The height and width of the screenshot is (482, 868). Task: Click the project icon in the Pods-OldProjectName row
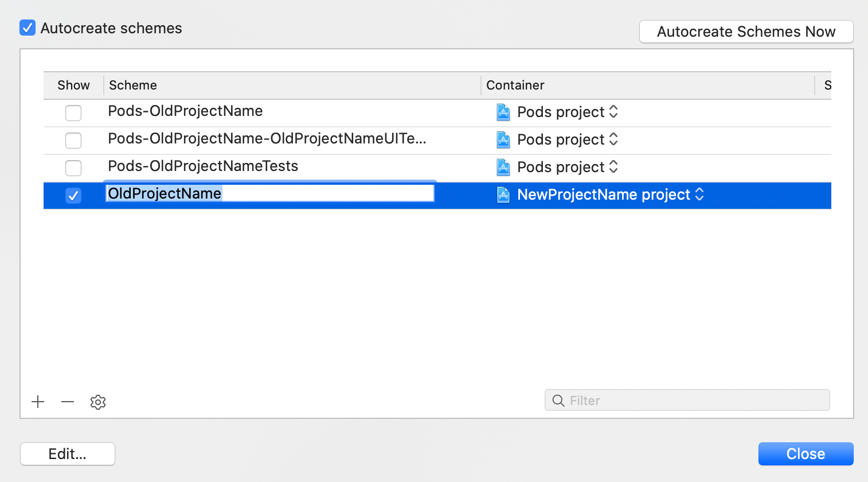tap(503, 112)
